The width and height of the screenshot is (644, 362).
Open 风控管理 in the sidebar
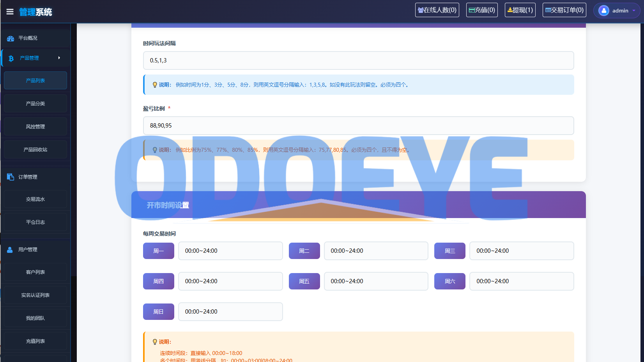35,126
